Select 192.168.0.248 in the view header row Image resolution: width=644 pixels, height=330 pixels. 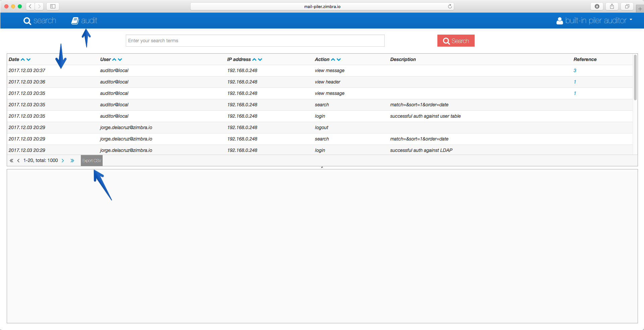(242, 82)
